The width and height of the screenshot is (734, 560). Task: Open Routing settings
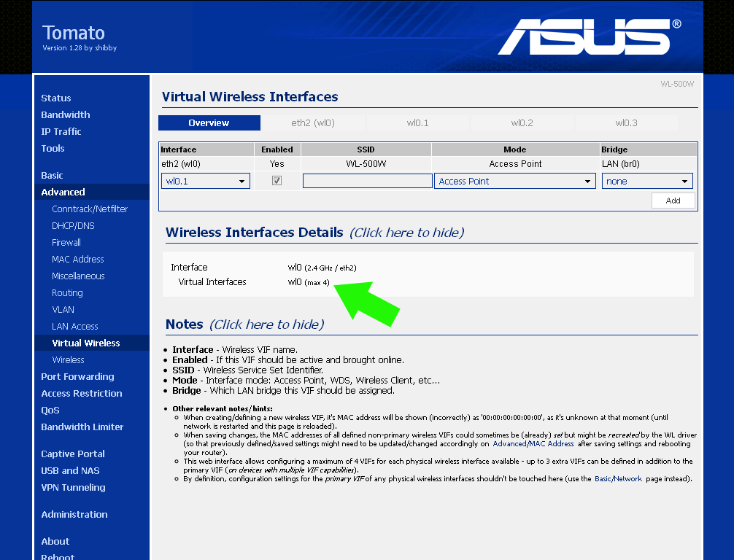pos(67,293)
